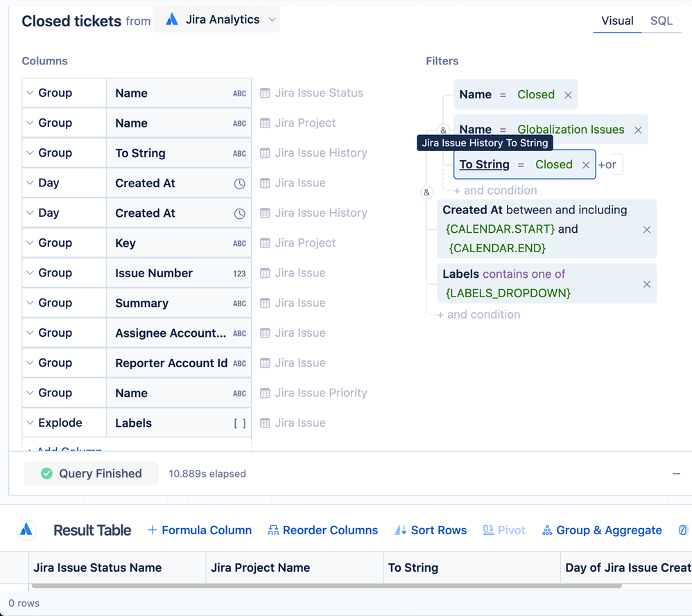Select the Visual tab
This screenshot has width=692, height=616.
click(x=617, y=21)
